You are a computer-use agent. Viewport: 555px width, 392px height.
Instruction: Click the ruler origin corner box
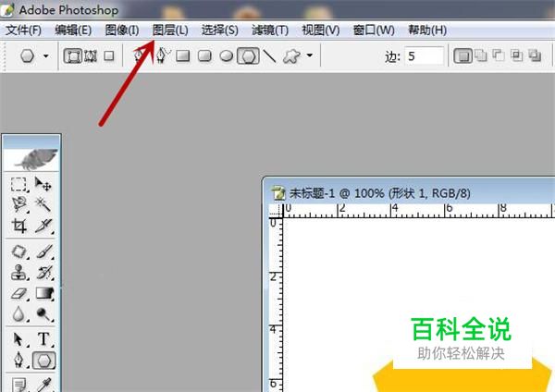(276, 210)
